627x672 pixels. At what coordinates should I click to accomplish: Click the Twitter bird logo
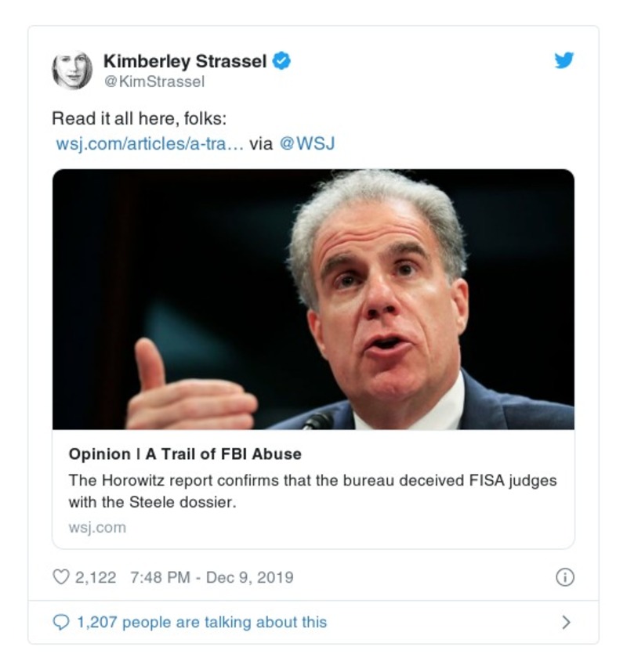click(564, 60)
